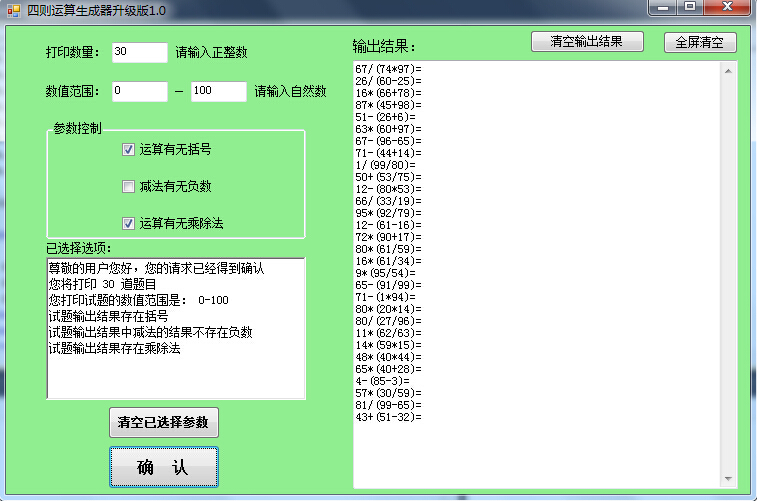Click the output line 16*(66+78)=

tap(388, 93)
